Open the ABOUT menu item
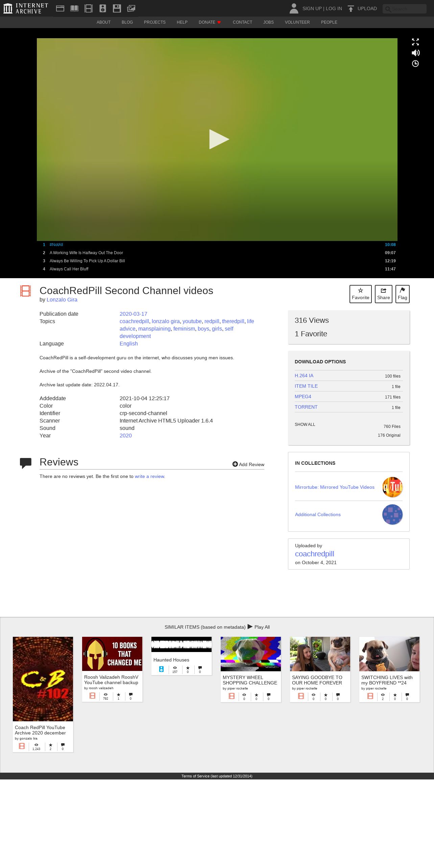The image size is (434, 868). (103, 22)
